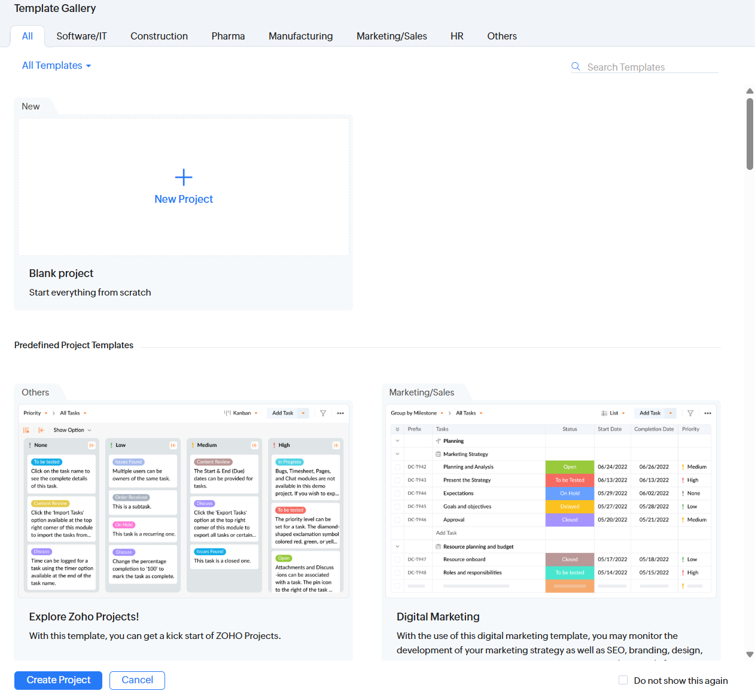Tick the checkbox beside Resource onboard task

tap(397, 559)
